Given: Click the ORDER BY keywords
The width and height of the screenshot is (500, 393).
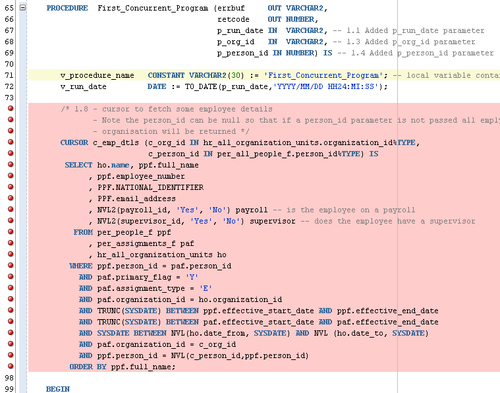Looking at the screenshot, I should point(88,367).
